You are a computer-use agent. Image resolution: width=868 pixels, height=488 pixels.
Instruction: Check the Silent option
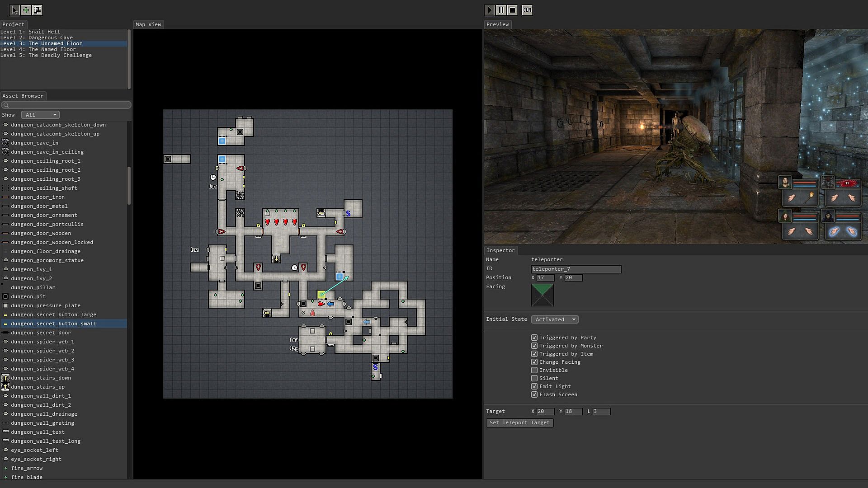coord(534,378)
